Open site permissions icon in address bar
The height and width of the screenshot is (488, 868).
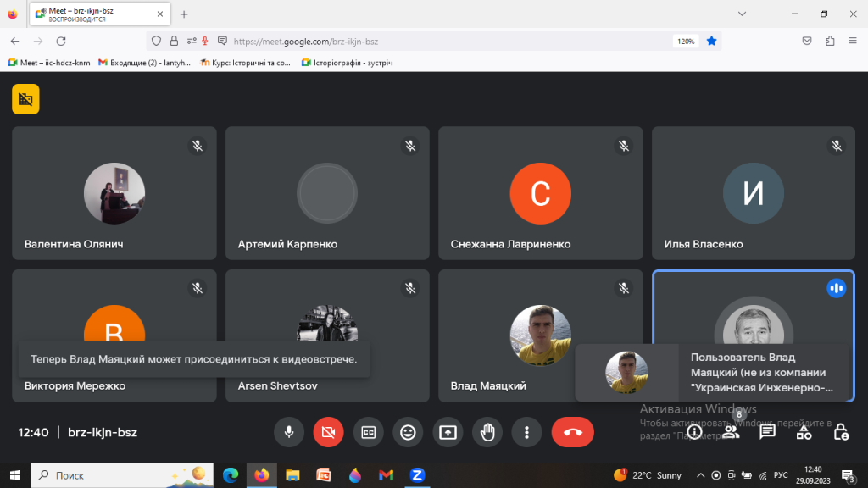pyautogui.click(x=192, y=41)
